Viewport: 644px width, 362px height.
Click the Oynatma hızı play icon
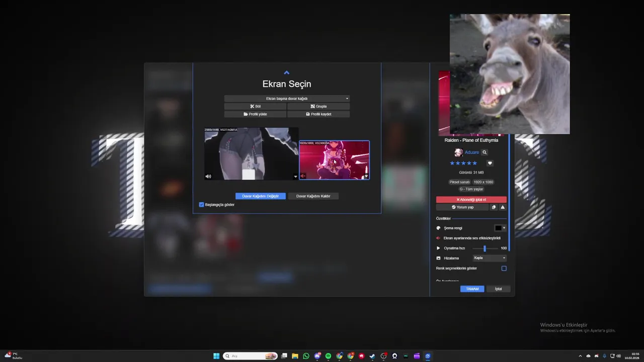tap(438, 248)
